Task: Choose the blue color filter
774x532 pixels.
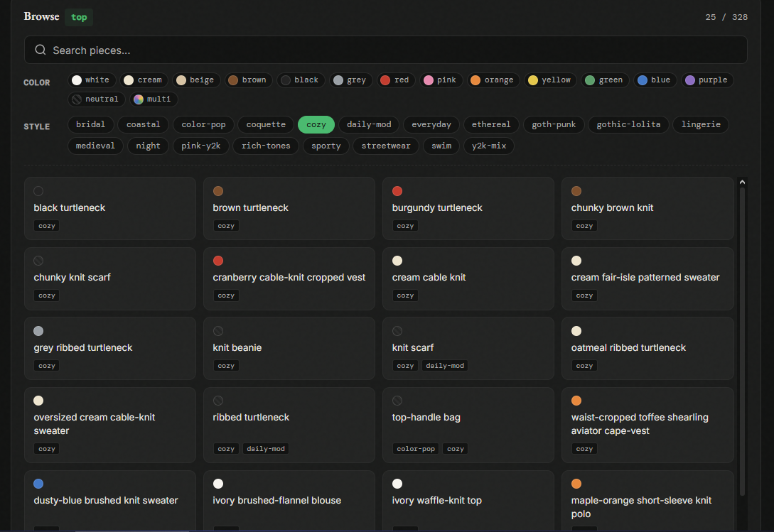Action: (x=655, y=80)
